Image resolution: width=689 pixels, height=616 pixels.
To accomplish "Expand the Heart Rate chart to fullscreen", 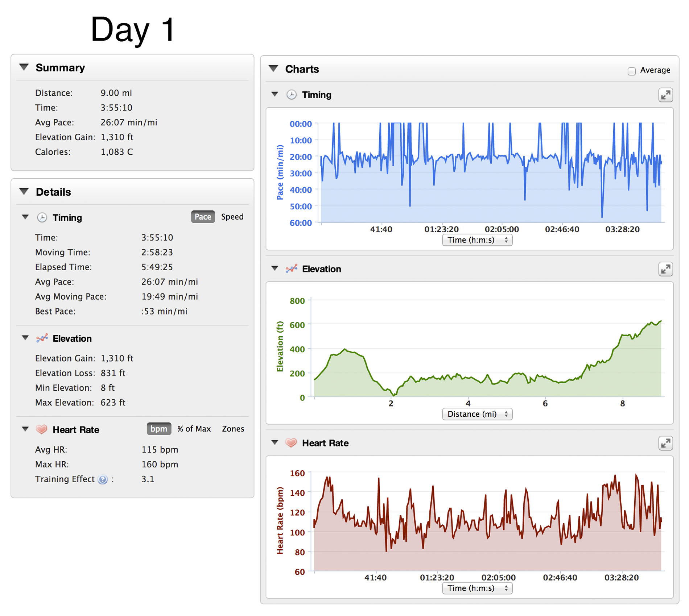I will point(665,443).
